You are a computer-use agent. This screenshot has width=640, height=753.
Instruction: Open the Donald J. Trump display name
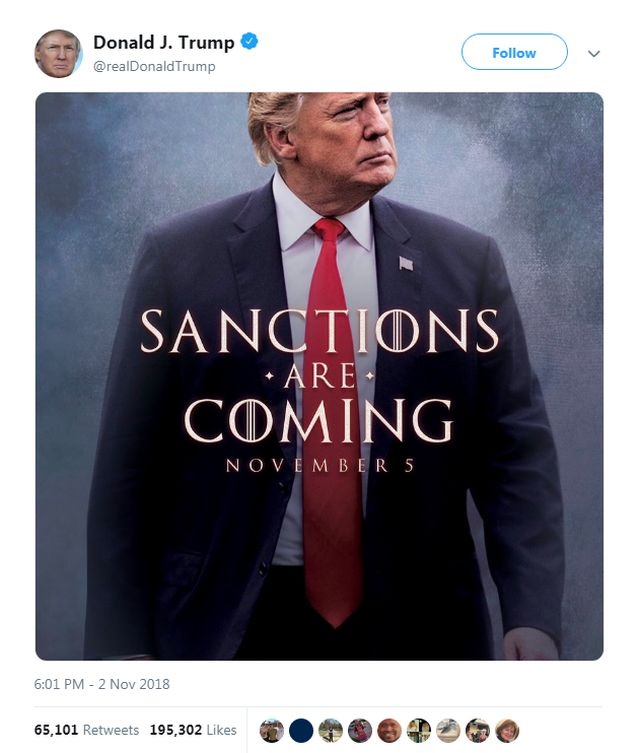click(164, 42)
